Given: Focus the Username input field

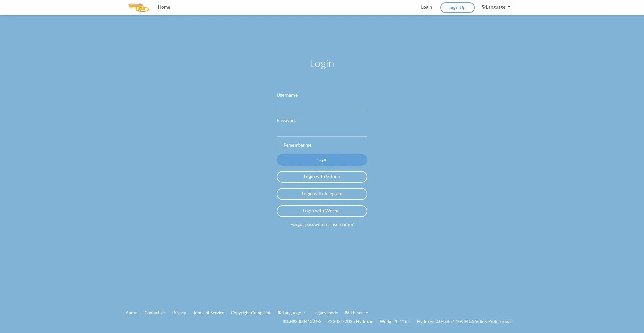Looking at the screenshot, I should pos(322,105).
